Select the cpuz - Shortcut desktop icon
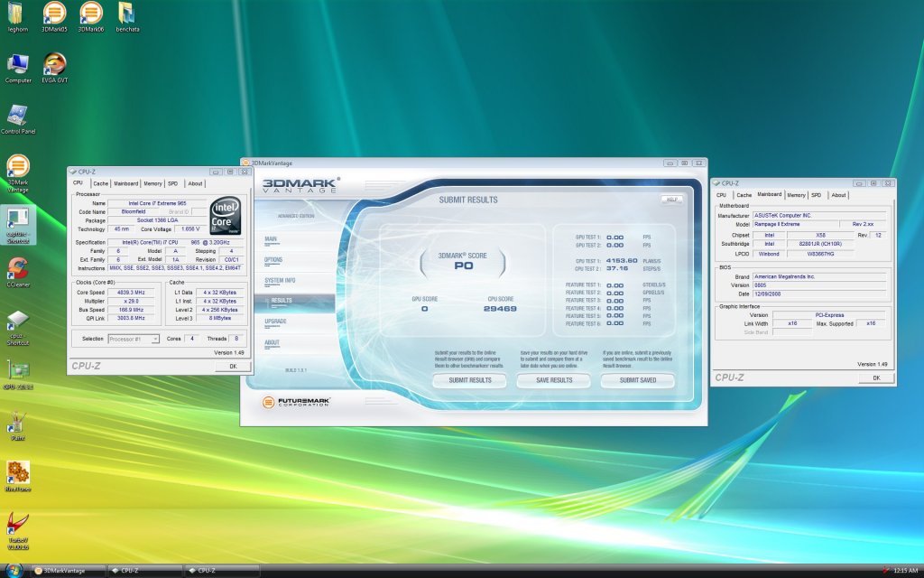The image size is (924, 578). 18,328
